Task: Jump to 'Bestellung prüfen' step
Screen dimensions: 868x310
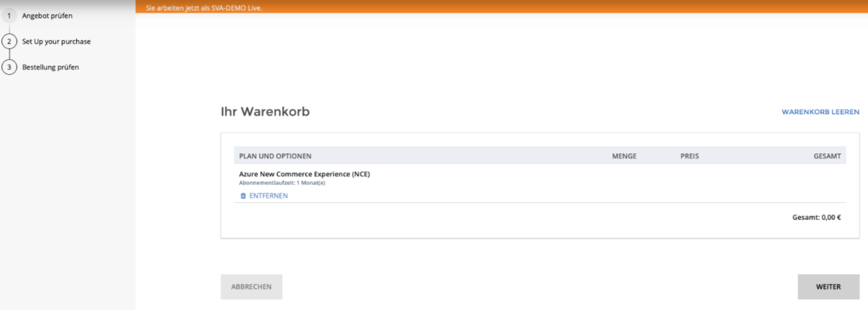Action: 50,67
